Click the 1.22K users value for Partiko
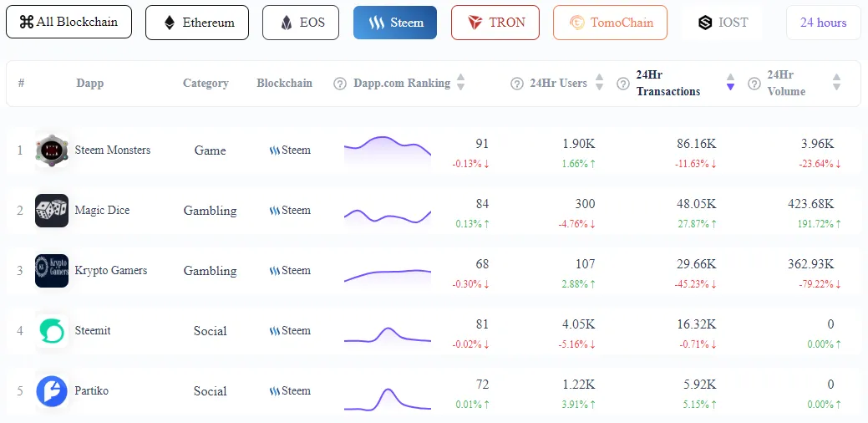Screen dimensions: 868x423 click(x=577, y=385)
